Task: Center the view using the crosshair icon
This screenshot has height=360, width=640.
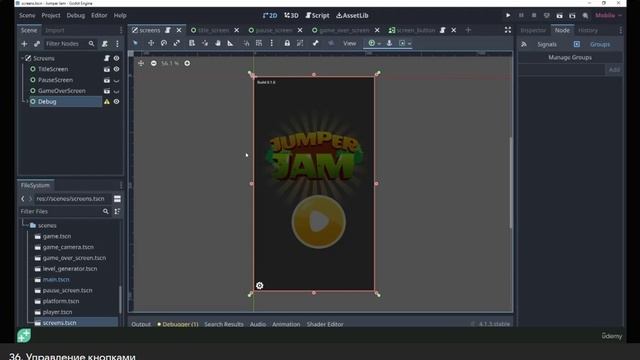Action: 141,63
